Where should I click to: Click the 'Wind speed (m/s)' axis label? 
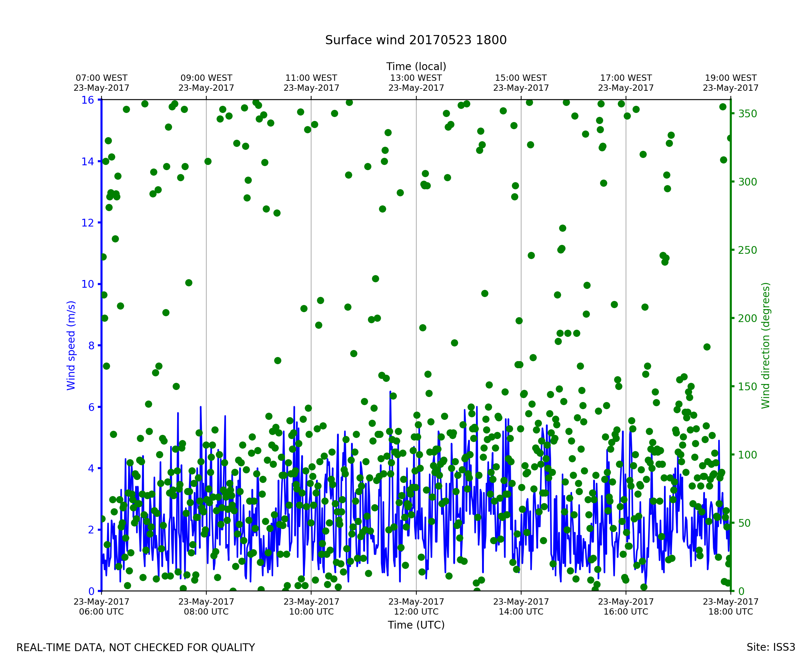click(x=71, y=345)
